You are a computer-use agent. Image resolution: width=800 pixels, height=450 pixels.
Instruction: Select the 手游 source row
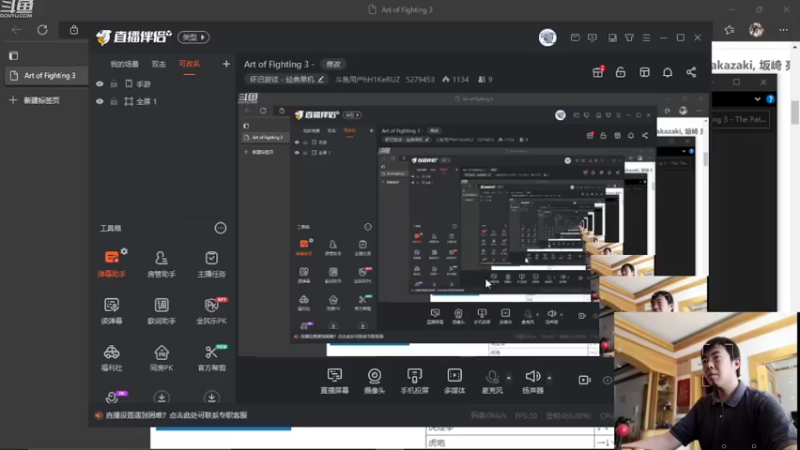tap(162, 84)
